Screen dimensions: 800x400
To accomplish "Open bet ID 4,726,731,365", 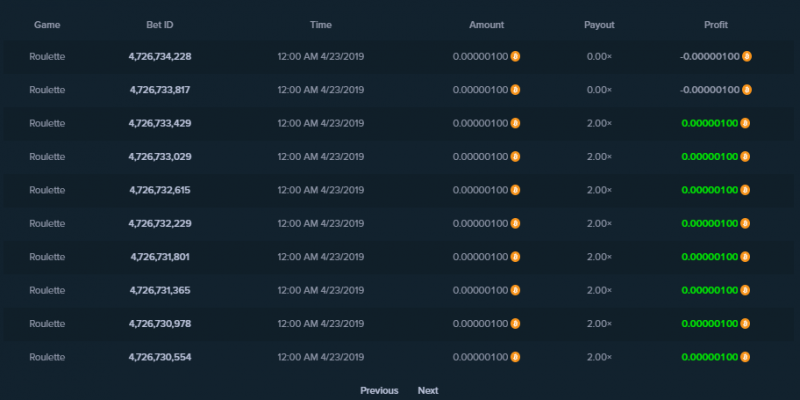I will point(160,290).
